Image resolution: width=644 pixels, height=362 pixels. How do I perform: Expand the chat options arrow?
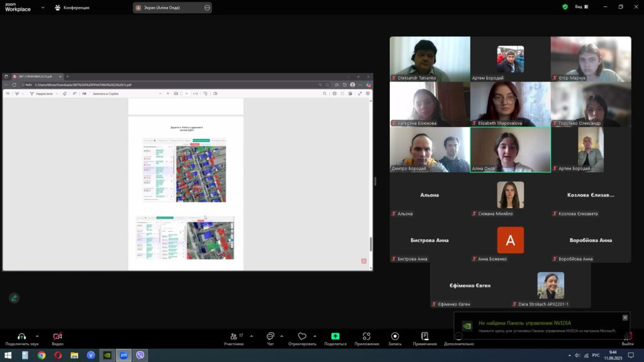[x=282, y=336]
